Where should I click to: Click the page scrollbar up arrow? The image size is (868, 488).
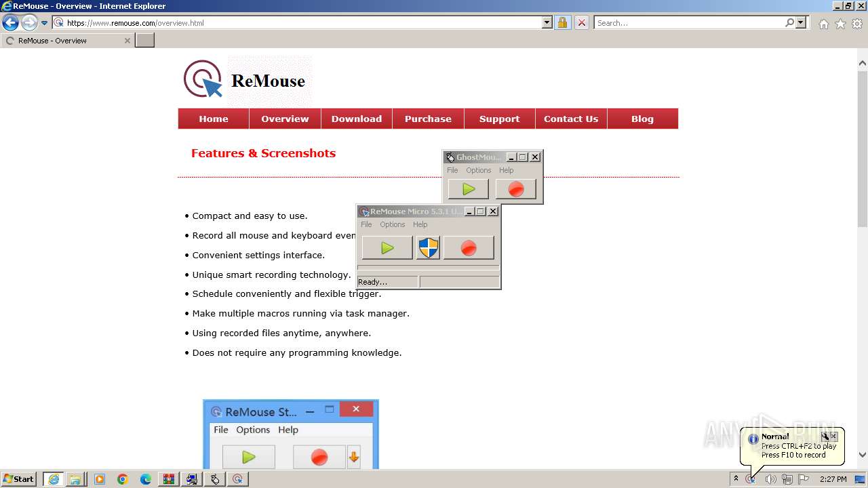click(x=863, y=63)
